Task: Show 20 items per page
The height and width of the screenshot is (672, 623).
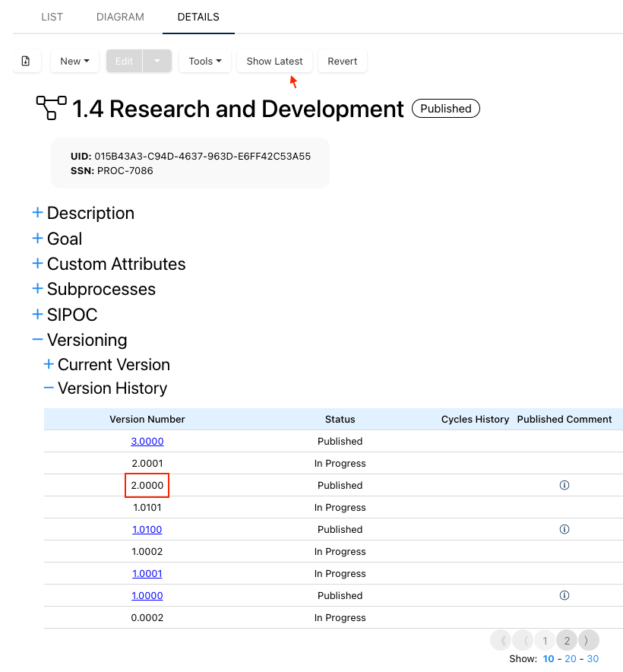Action: 571,658
